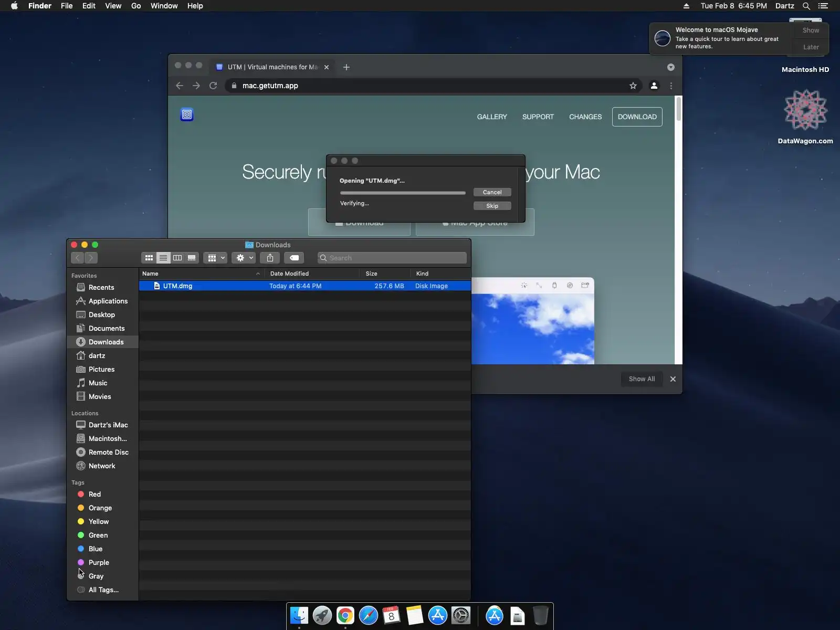Open a new tab in Chrome
The width and height of the screenshot is (840, 630).
(x=346, y=67)
